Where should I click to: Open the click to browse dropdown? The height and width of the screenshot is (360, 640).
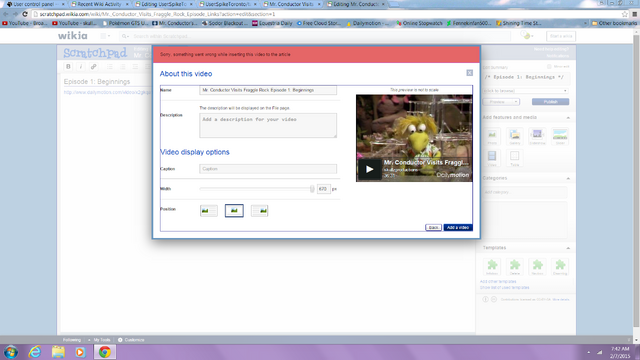[x=525, y=91]
